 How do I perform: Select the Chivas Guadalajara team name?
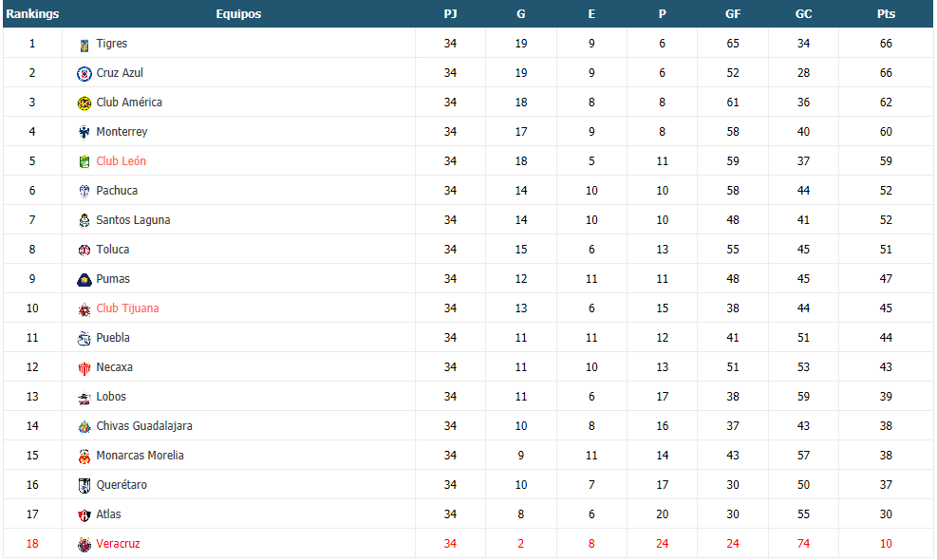point(144,425)
